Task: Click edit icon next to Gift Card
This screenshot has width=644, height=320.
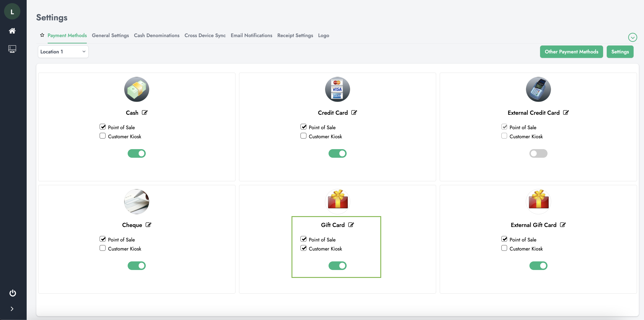Action: pyautogui.click(x=351, y=224)
